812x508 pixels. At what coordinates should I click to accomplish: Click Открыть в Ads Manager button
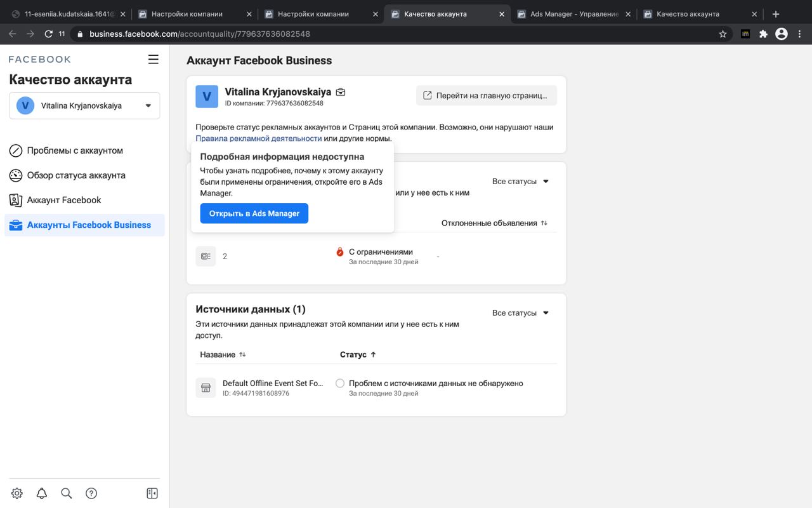pyautogui.click(x=254, y=213)
